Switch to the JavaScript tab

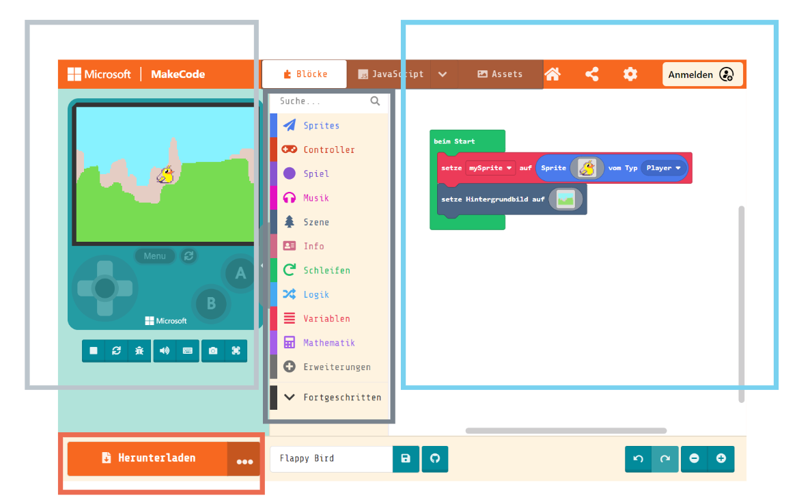tap(391, 74)
